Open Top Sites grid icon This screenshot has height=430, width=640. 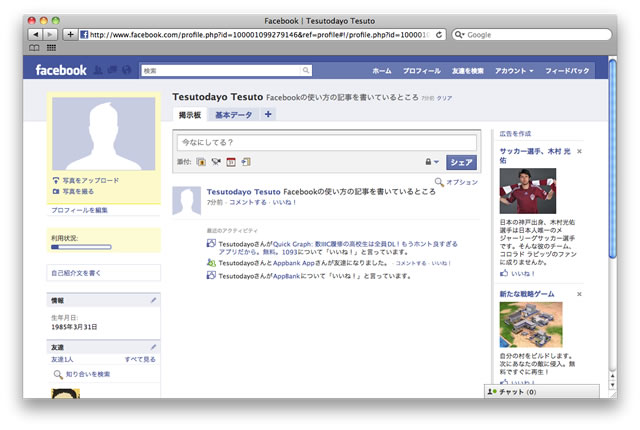click(51, 48)
